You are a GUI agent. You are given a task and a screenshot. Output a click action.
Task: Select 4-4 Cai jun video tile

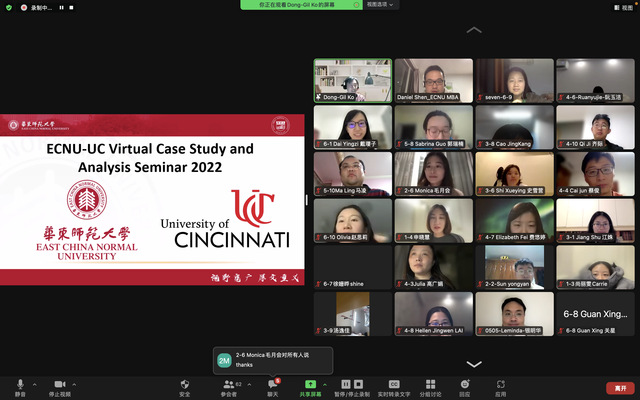point(596,174)
